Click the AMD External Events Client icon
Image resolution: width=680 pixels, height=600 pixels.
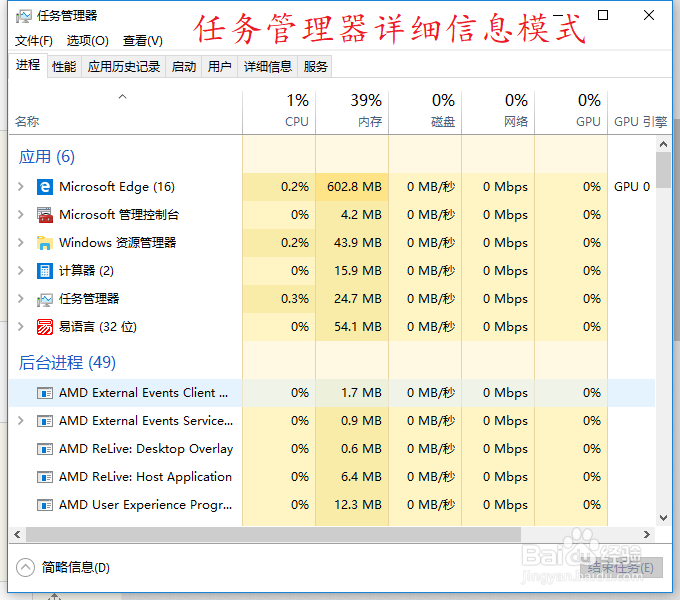pos(45,393)
